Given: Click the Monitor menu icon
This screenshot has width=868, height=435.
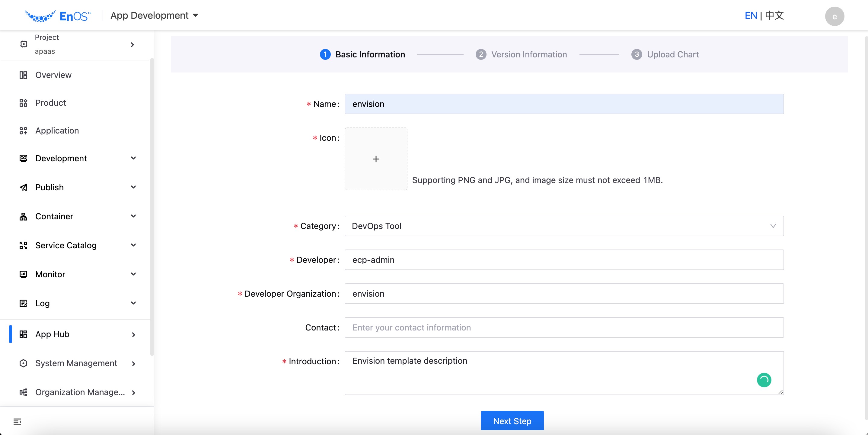Looking at the screenshot, I should click(23, 274).
